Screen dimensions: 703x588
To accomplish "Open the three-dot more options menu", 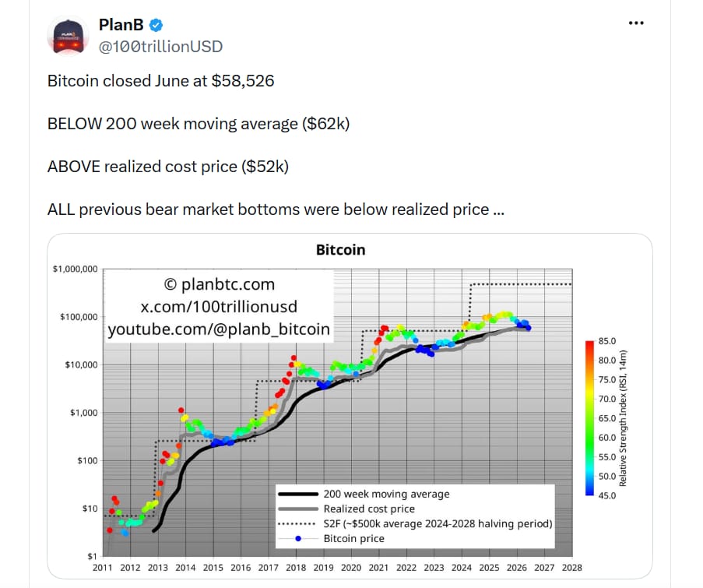I will pyautogui.click(x=636, y=23).
